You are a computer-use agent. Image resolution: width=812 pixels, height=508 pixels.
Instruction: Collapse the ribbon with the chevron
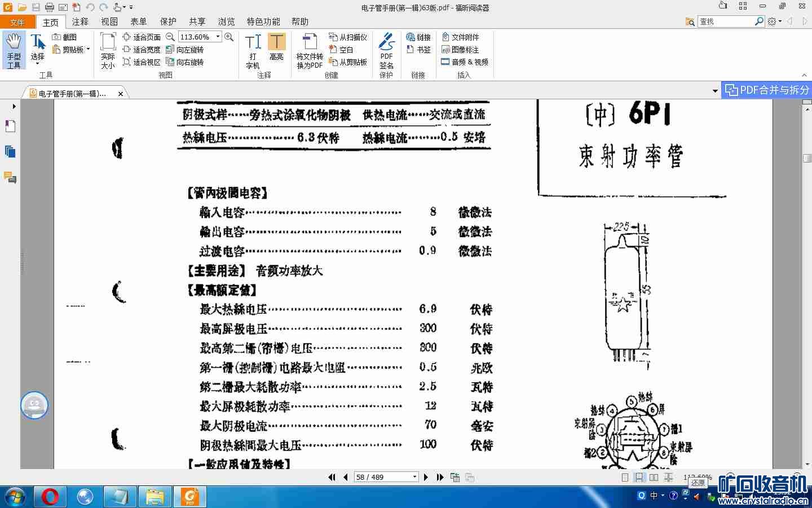click(x=804, y=75)
